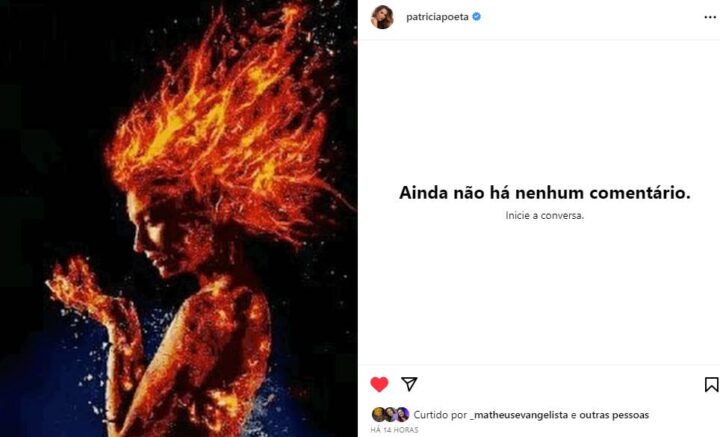
Task: Open the three-dots more options menu
Action: [x=710, y=17]
